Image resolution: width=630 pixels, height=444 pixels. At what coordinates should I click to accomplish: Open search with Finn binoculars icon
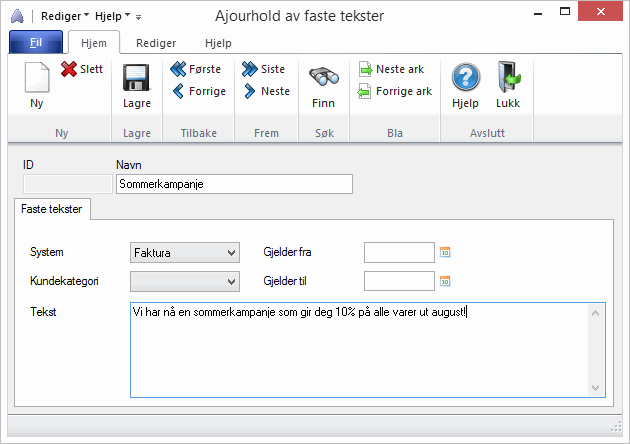323,78
